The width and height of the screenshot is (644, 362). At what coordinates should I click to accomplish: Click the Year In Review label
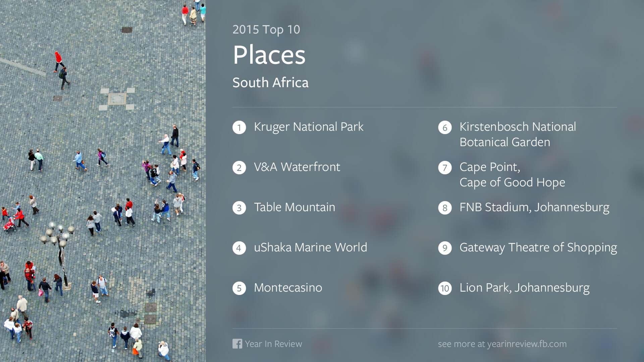click(x=273, y=344)
